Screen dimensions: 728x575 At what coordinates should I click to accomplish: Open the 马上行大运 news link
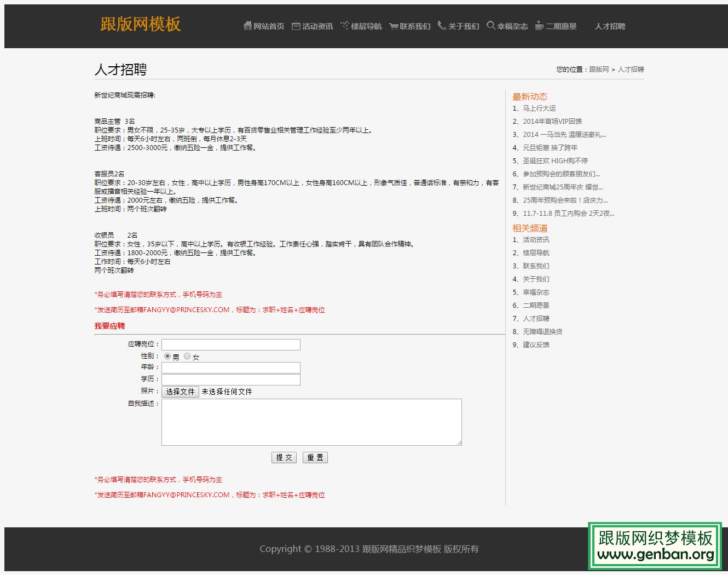[541, 108]
